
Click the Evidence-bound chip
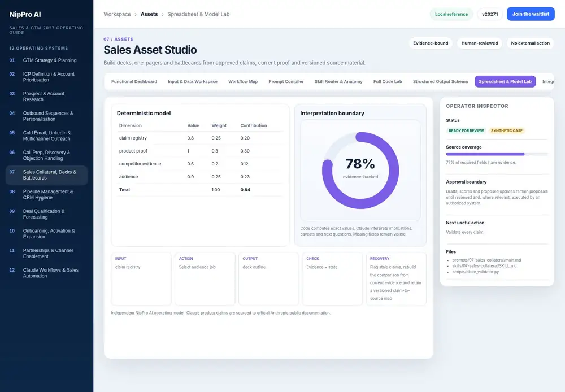[431, 43]
